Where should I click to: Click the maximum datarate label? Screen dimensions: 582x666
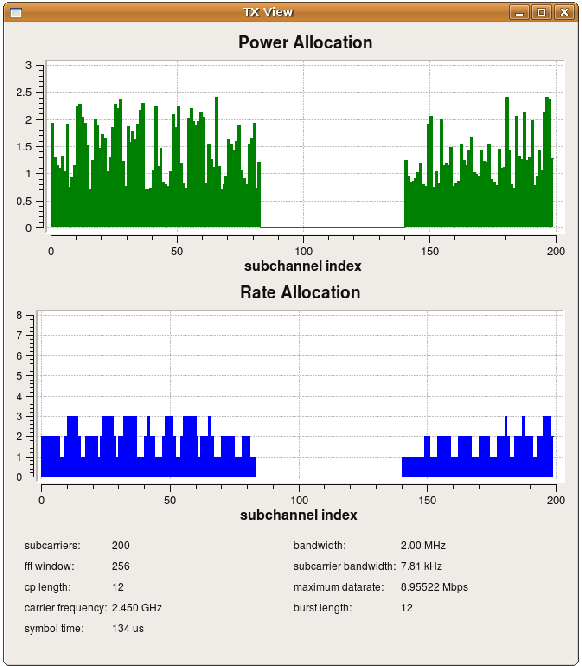pos(339,587)
